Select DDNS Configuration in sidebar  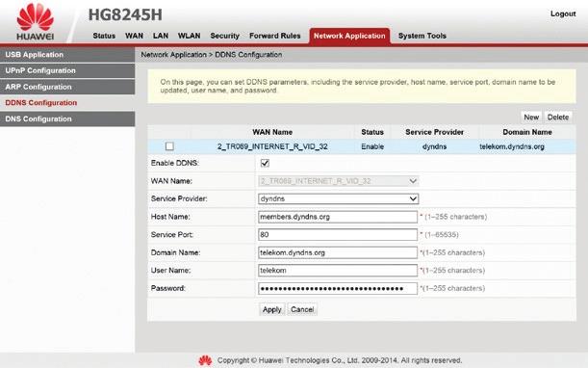tap(67, 103)
